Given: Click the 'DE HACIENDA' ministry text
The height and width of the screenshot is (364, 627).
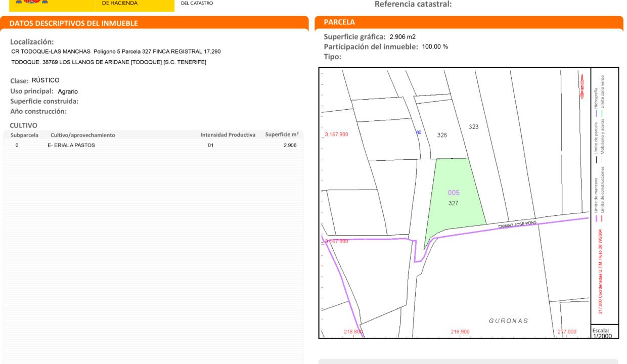Looking at the screenshot, I should pos(119,3).
